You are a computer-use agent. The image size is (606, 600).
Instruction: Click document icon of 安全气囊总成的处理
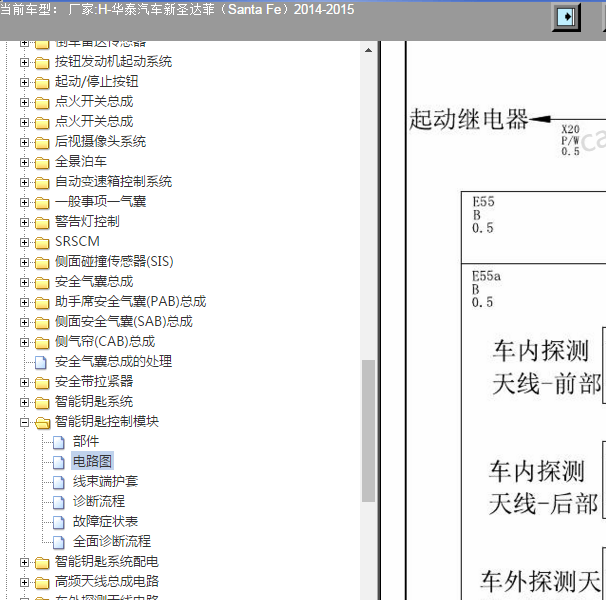pos(41,363)
